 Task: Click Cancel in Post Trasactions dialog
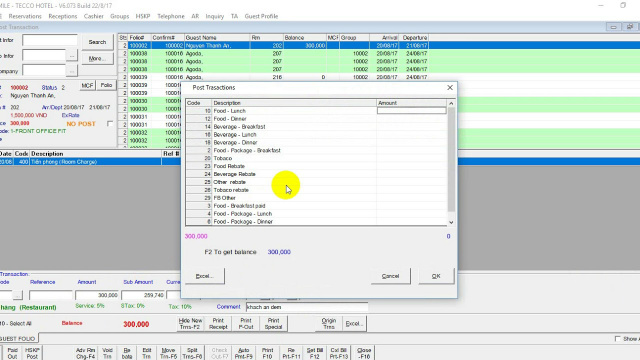click(390, 276)
